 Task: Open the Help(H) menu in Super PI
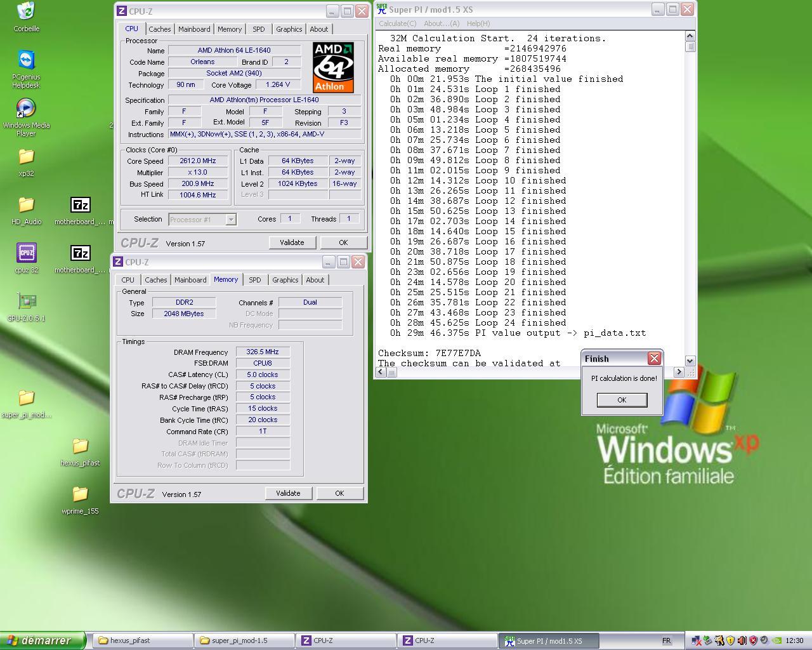(x=478, y=23)
